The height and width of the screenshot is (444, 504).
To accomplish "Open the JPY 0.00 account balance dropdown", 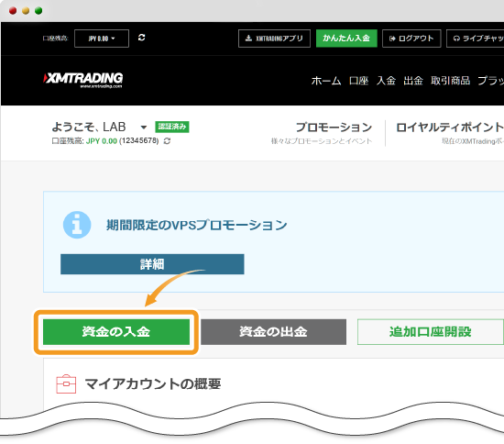I will pyautogui.click(x=102, y=39).
